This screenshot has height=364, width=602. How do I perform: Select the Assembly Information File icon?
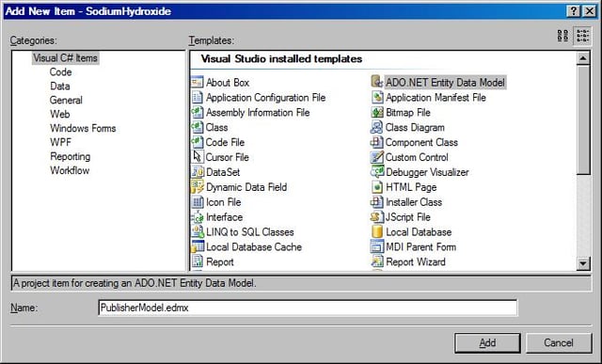click(x=198, y=112)
